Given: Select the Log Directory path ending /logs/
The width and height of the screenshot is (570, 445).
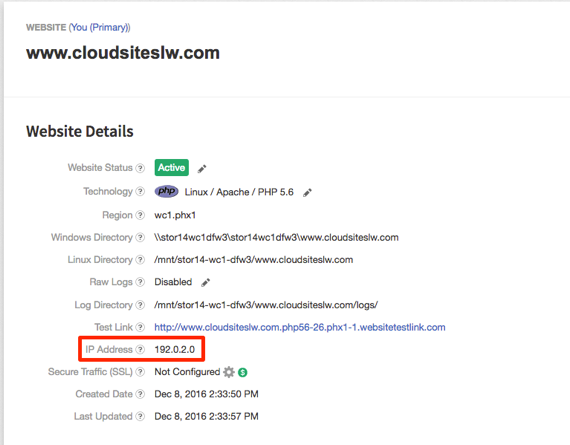Looking at the screenshot, I should [x=266, y=305].
